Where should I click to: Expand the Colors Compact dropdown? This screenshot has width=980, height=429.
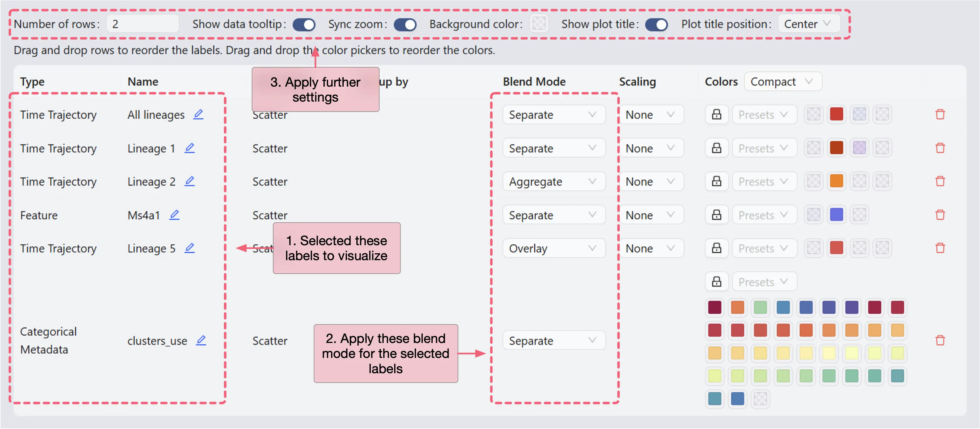(782, 81)
